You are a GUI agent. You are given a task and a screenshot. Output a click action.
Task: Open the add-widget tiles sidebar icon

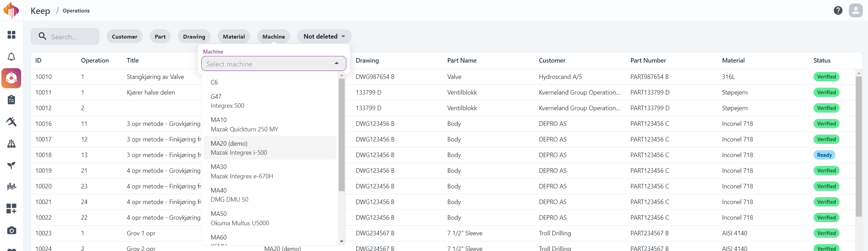(11, 209)
